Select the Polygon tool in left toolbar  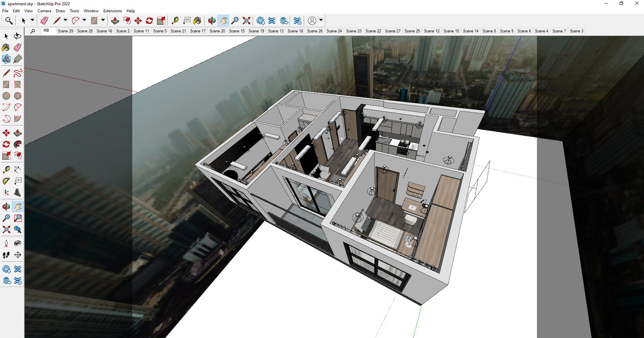(18, 96)
